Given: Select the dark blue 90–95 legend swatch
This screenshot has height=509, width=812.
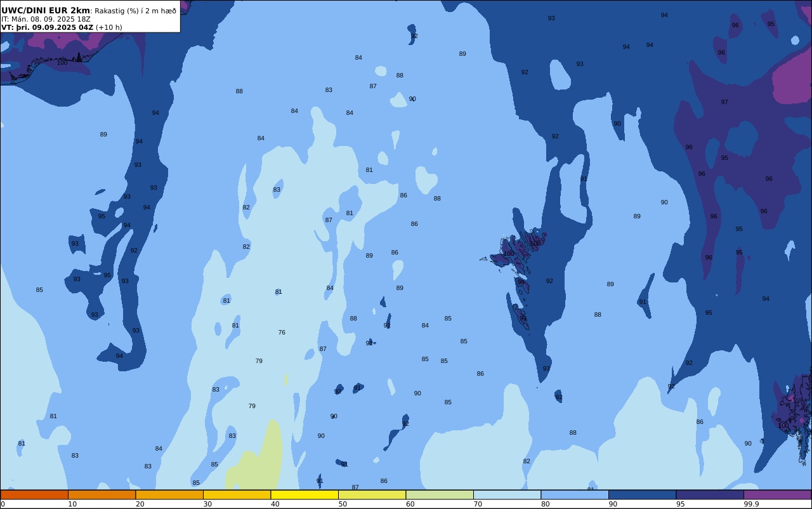Looking at the screenshot, I should [x=642, y=494].
